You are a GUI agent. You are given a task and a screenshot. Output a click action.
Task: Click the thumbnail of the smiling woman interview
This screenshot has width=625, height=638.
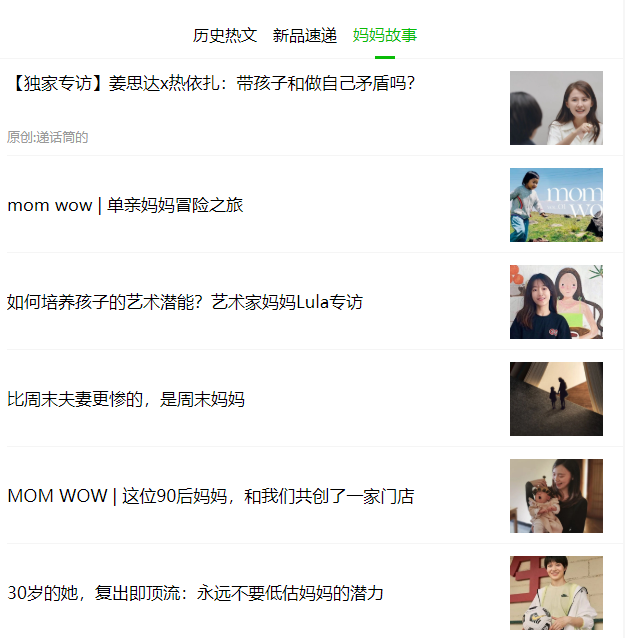coord(556,108)
